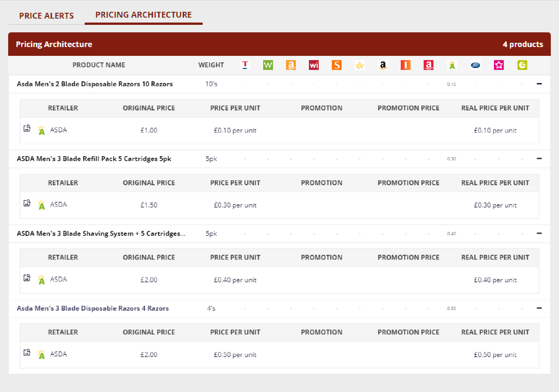Click ASDA logo in the £0.50 per unit row
Image resolution: width=559 pixels, height=392 pixels.
[42, 354]
